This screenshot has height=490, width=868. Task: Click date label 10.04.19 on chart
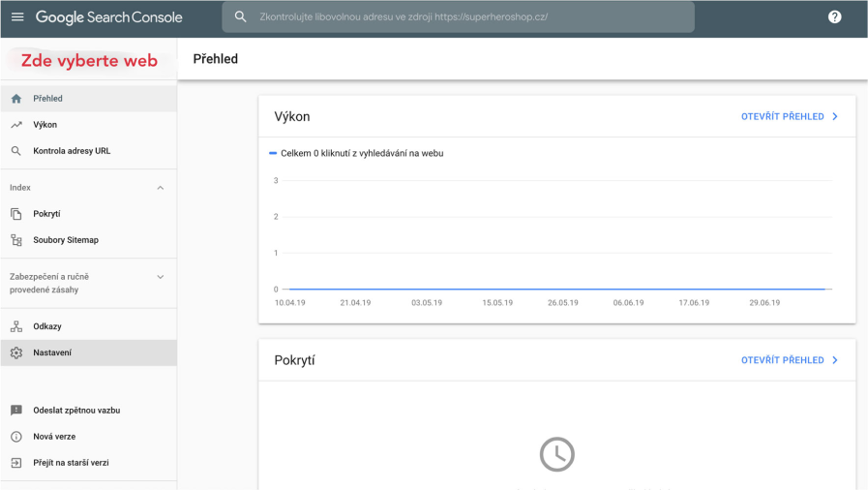tap(290, 303)
